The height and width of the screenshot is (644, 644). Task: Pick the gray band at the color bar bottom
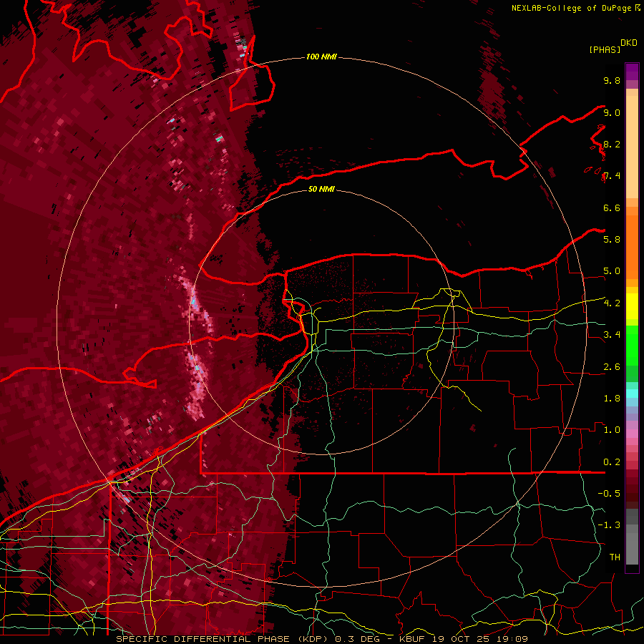tap(632, 538)
